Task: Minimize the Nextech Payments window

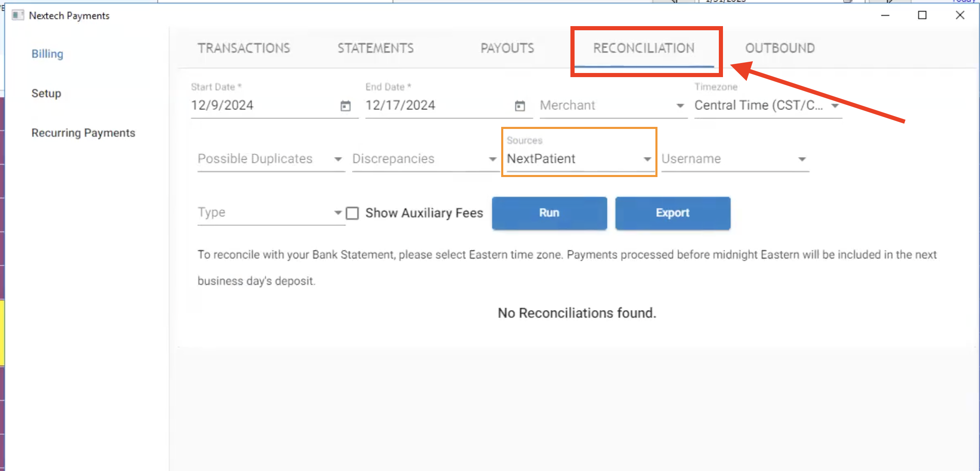Action: pos(885,15)
